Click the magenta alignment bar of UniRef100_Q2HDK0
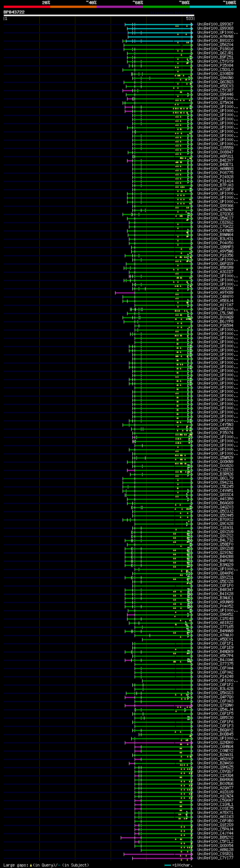This screenshot has height=868, width=240. tap(159, 742)
